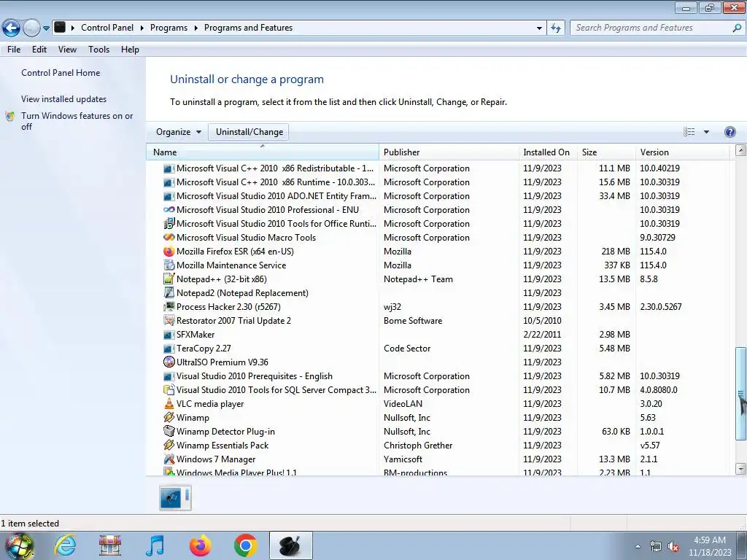The width and height of the screenshot is (747, 560).
Task: Click the Process Hacker icon
Action: [169, 306]
